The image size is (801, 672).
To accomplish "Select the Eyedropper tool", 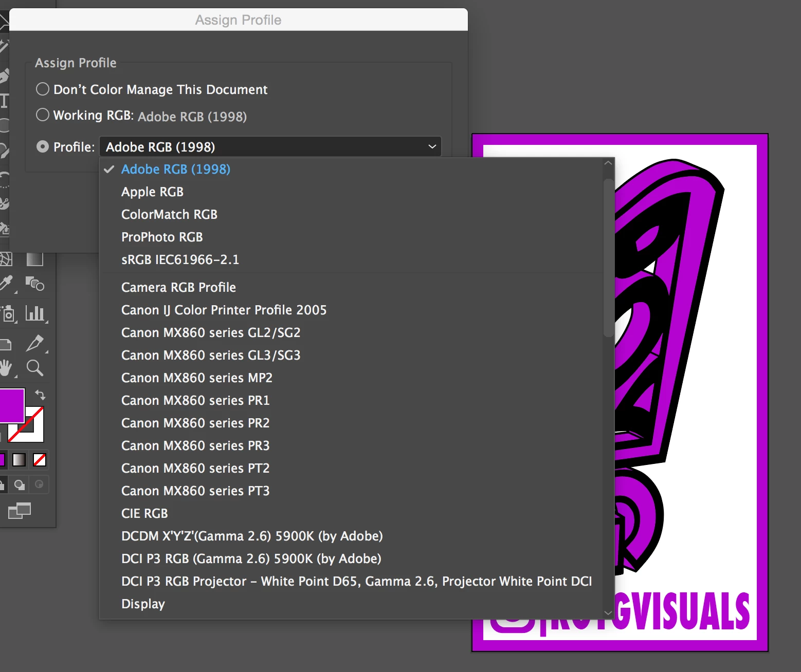I will point(6,284).
